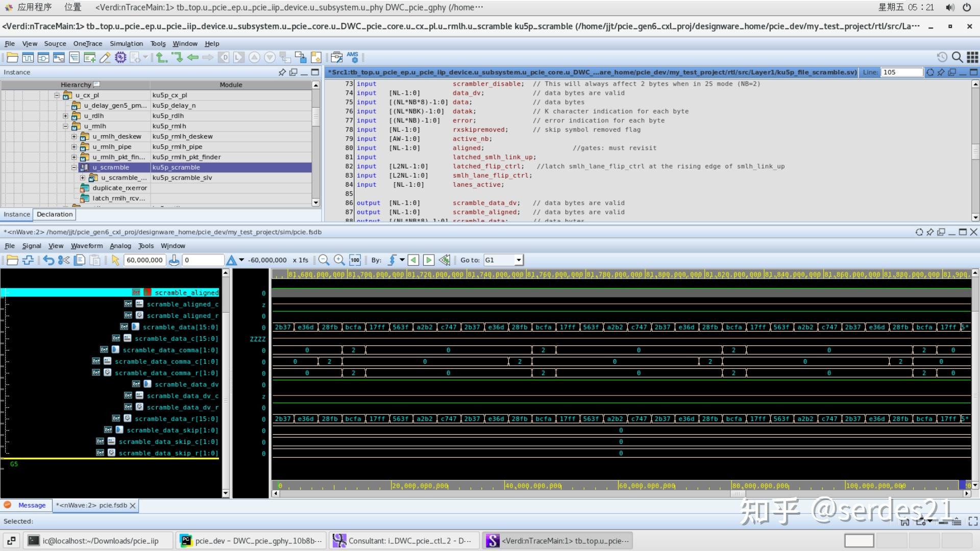Expand the u_rmlh_deskew tree node
Viewport: 980px width, 551px height.
[74, 137]
